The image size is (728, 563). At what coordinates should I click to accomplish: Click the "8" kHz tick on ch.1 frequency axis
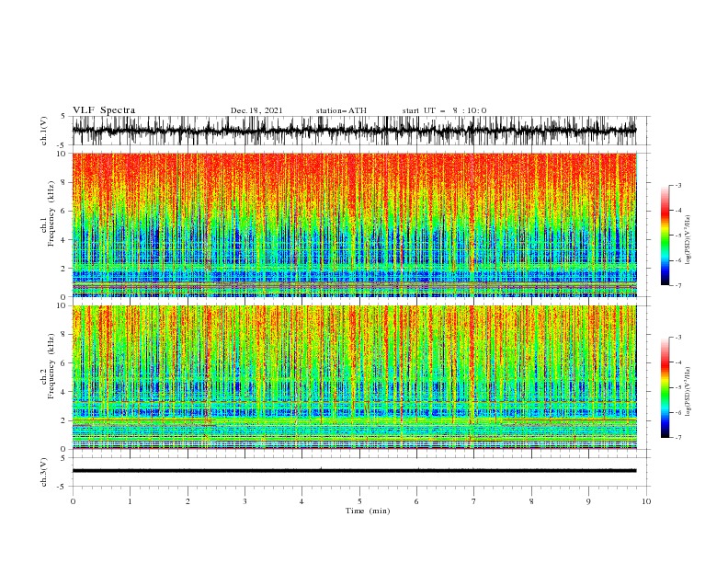[63, 182]
